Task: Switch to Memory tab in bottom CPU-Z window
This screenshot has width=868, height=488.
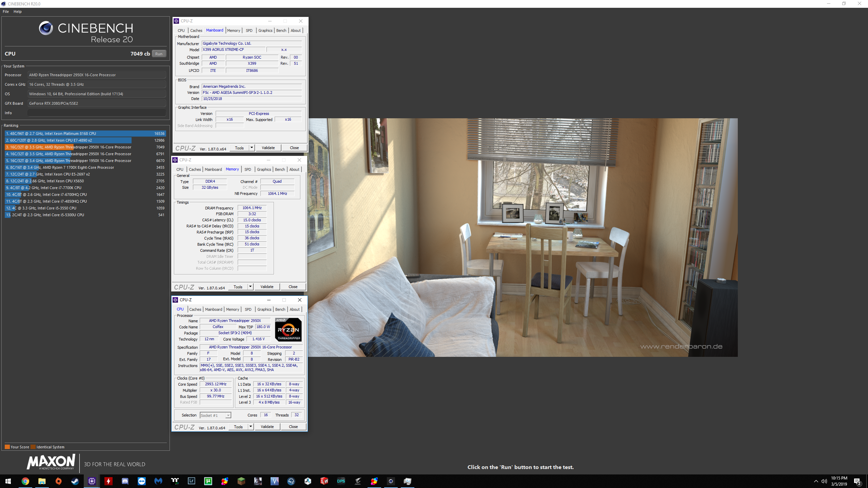Action: [233, 309]
